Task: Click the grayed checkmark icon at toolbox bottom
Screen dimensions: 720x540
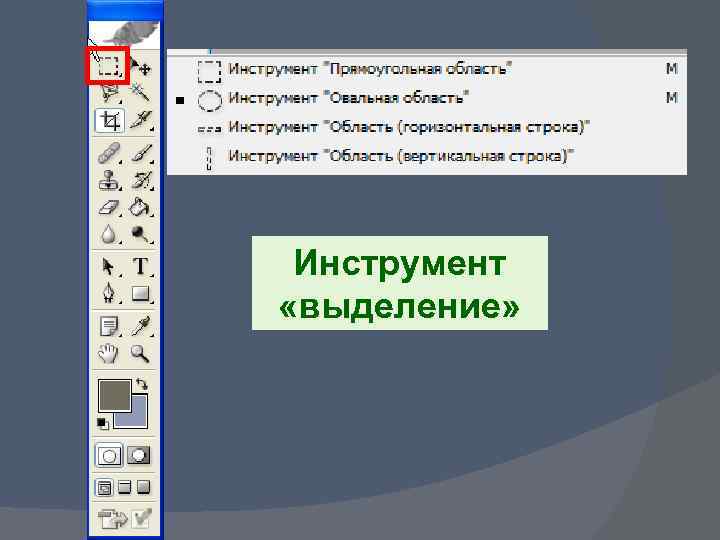Action: [x=142, y=518]
